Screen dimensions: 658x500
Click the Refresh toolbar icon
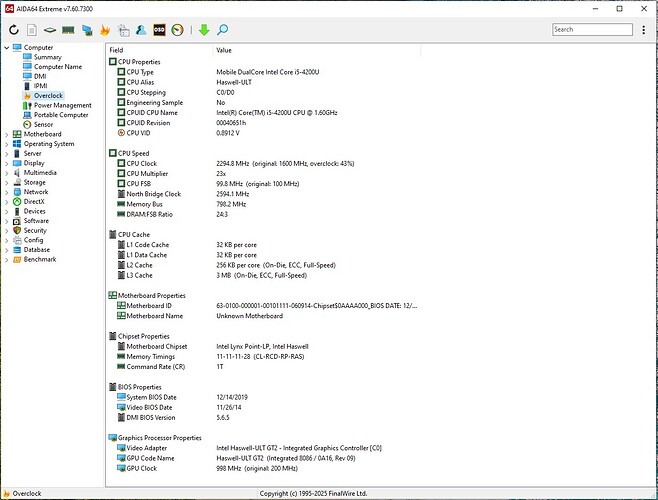tap(14, 30)
